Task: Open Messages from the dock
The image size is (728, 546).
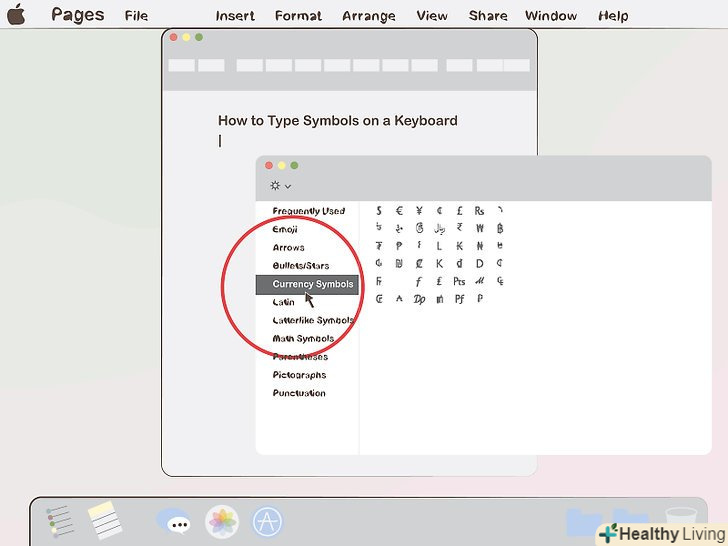Action: (174, 521)
